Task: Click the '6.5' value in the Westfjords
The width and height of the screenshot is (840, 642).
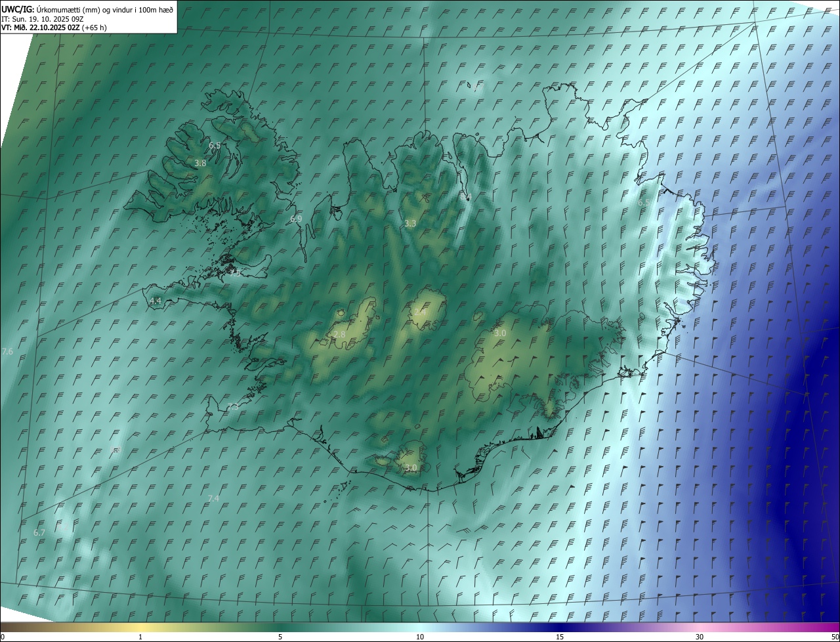Action: pyautogui.click(x=215, y=145)
